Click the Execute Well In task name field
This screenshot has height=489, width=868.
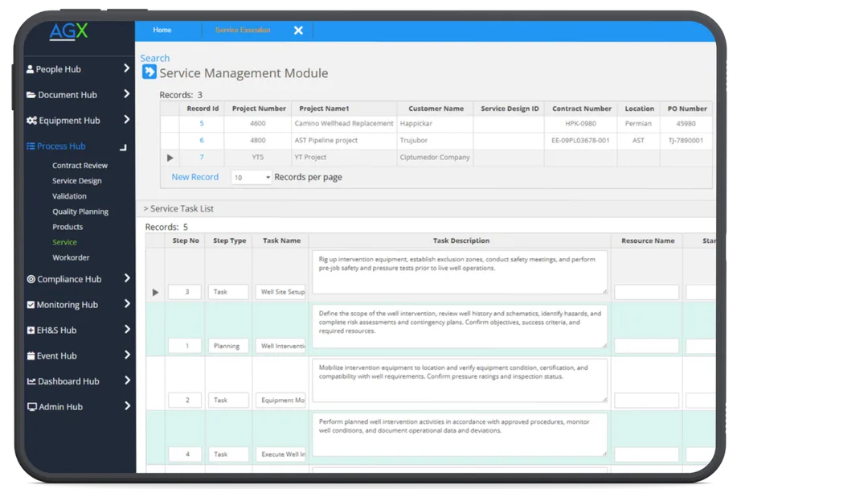pyautogui.click(x=280, y=454)
